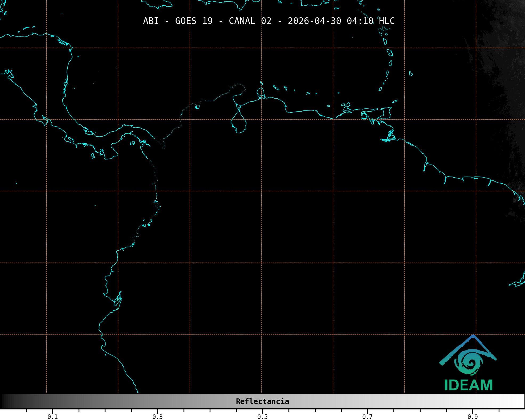Click the 0.9 colorbar tick label
Screen dimensions: 525x420
click(473, 417)
